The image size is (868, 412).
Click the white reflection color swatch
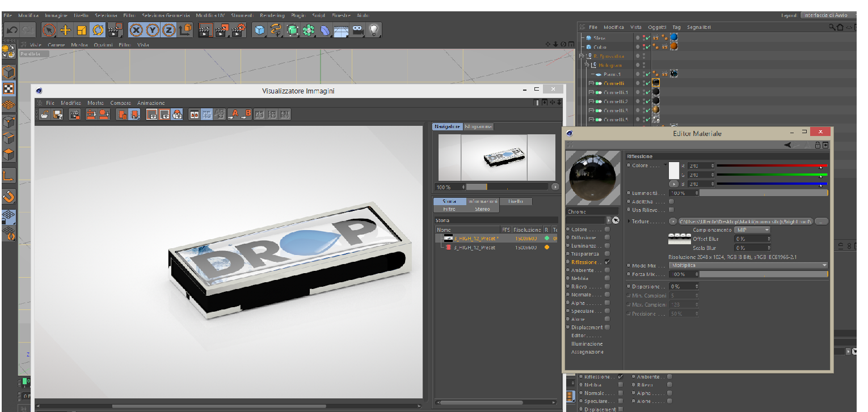tap(674, 171)
